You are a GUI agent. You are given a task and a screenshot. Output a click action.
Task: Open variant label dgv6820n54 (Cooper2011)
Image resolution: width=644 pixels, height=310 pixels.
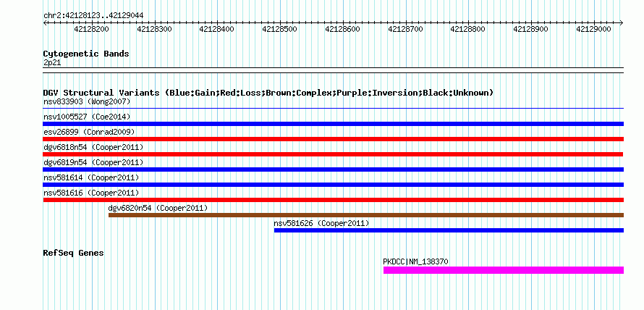[x=158, y=208]
